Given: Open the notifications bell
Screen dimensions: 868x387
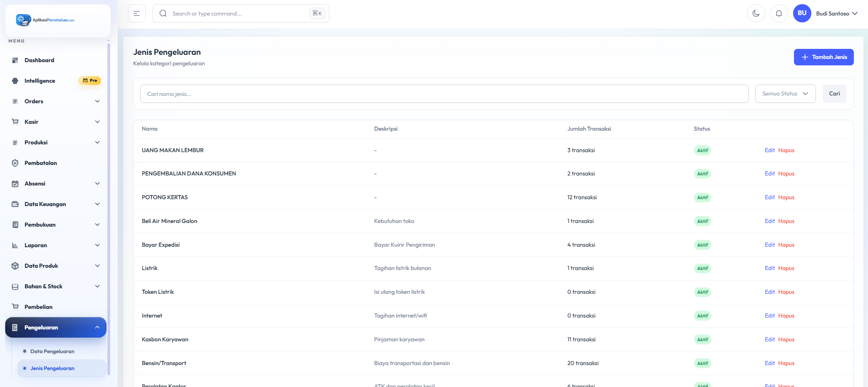Looking at the screenshot, I should click(x=779, y=13).
